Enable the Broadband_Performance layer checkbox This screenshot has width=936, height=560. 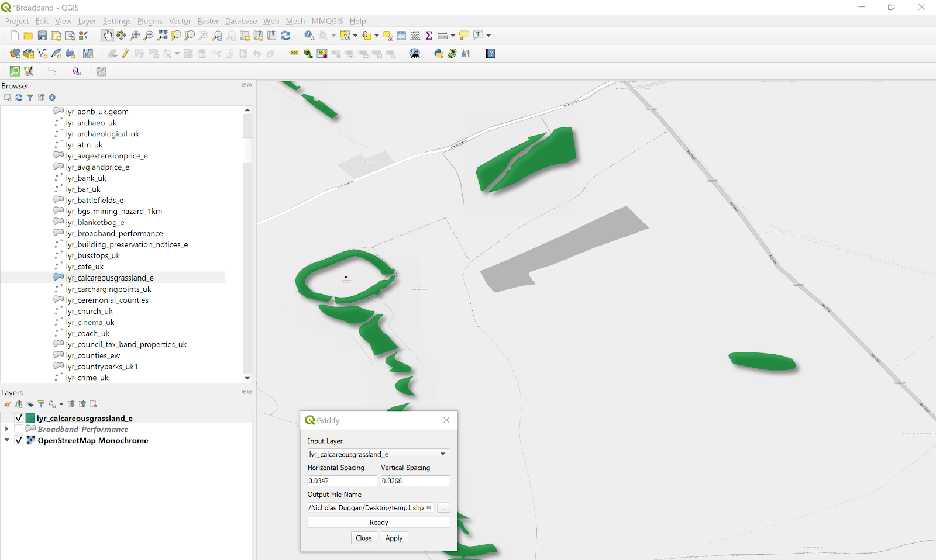[19, 429]
